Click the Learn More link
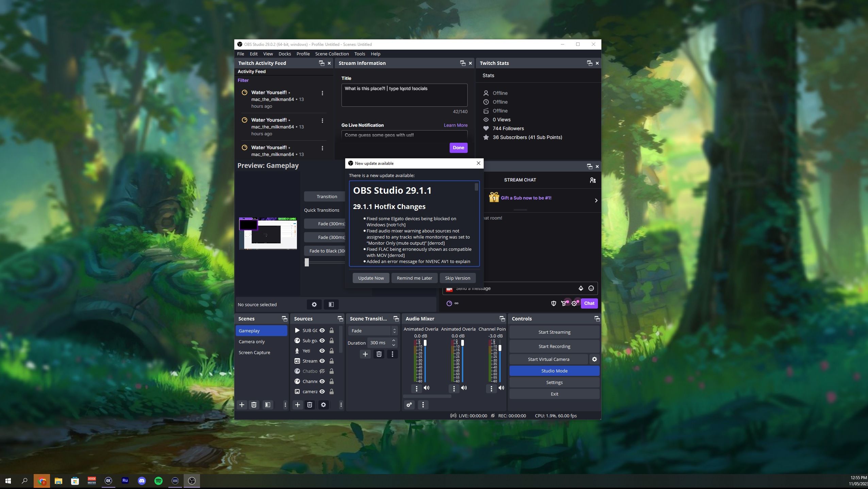This screenshot has height=489, width=868. point(455,125)
